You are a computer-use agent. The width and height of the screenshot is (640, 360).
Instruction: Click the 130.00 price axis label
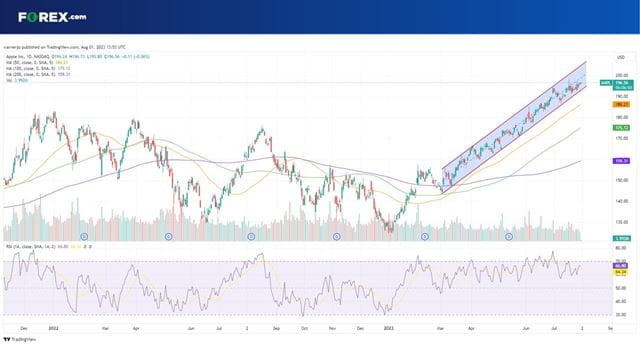click(622, 222)
